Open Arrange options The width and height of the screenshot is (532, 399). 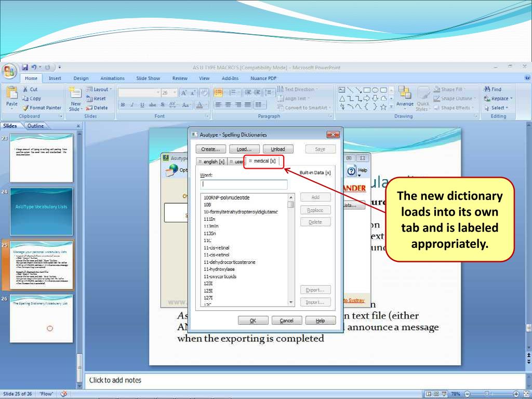(x=405, y=97)
